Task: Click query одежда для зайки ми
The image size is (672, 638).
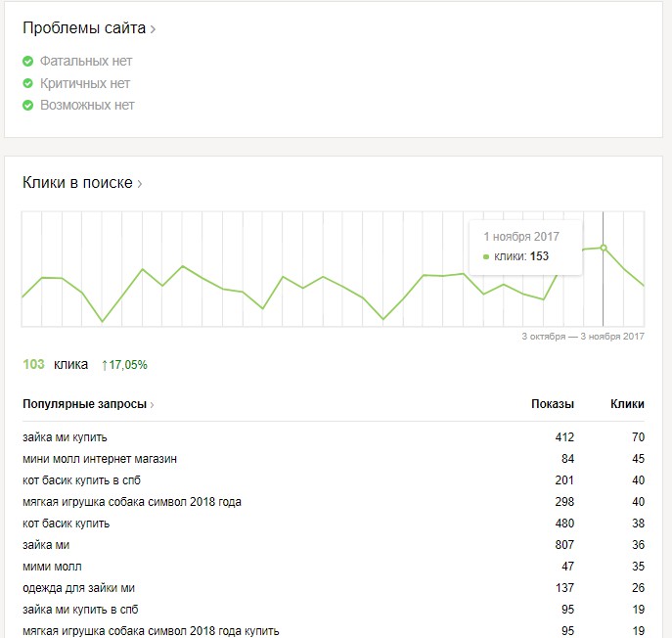Action: (x=78, y=588)
